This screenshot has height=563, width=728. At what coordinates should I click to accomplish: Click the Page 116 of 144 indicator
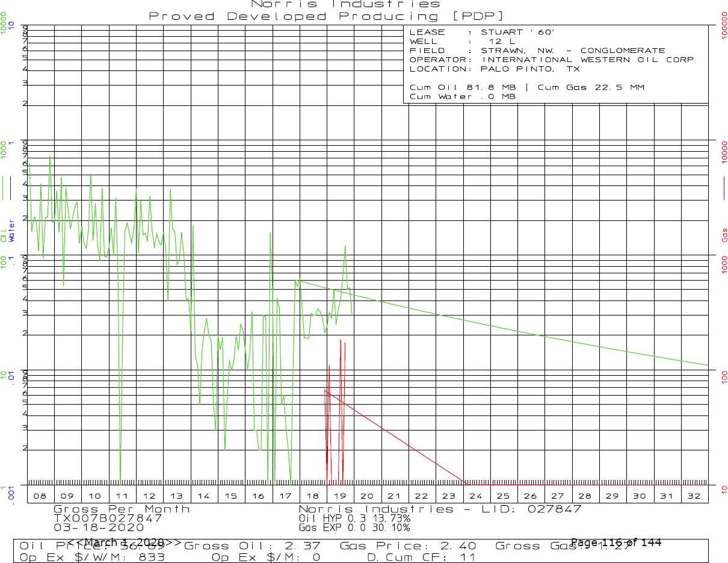coord(615,543)
